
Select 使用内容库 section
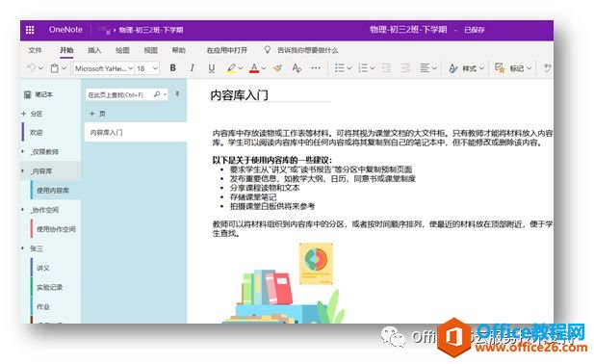tap(53, 191)
